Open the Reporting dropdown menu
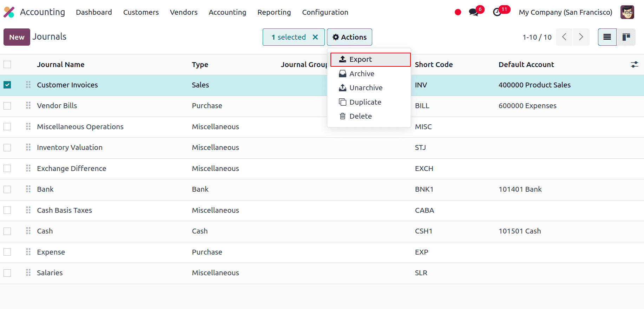Screen dimensions: 644x309 pyautogui.click(x=274, y=12)
